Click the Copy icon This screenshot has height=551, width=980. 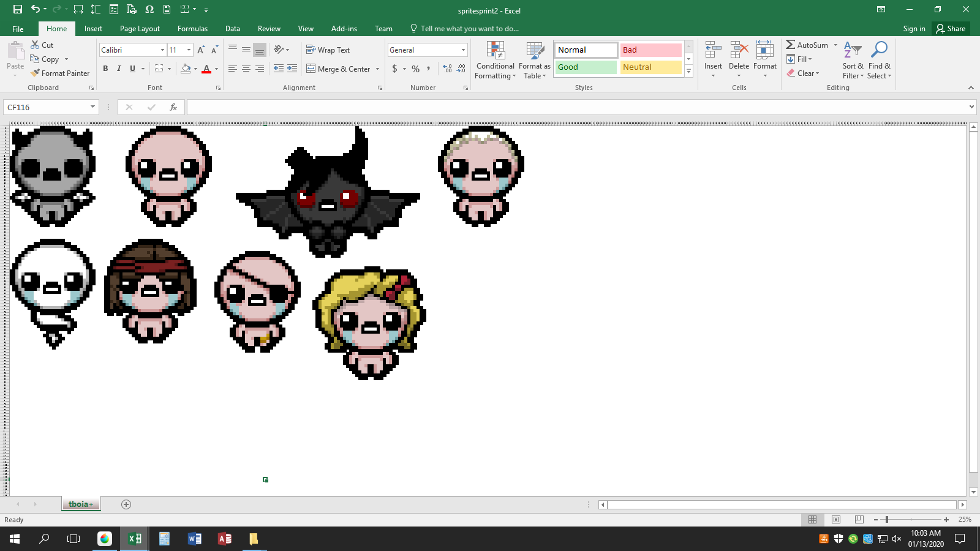pos(35,59)
